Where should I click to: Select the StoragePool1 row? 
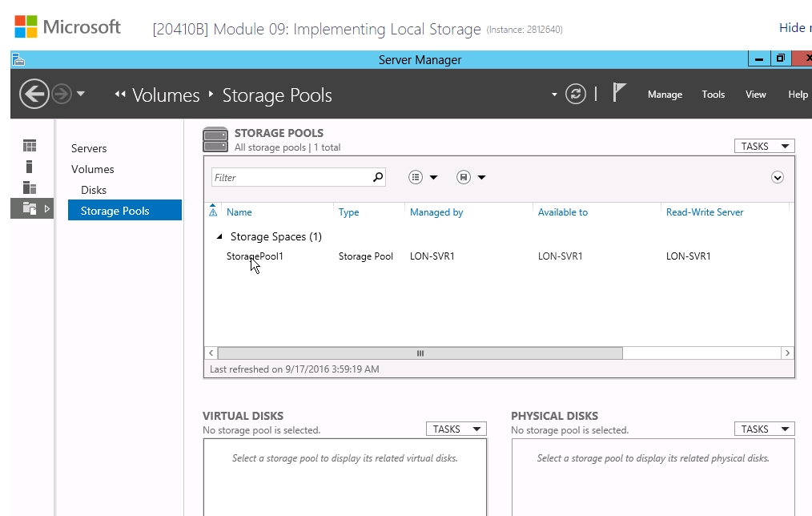498,256
